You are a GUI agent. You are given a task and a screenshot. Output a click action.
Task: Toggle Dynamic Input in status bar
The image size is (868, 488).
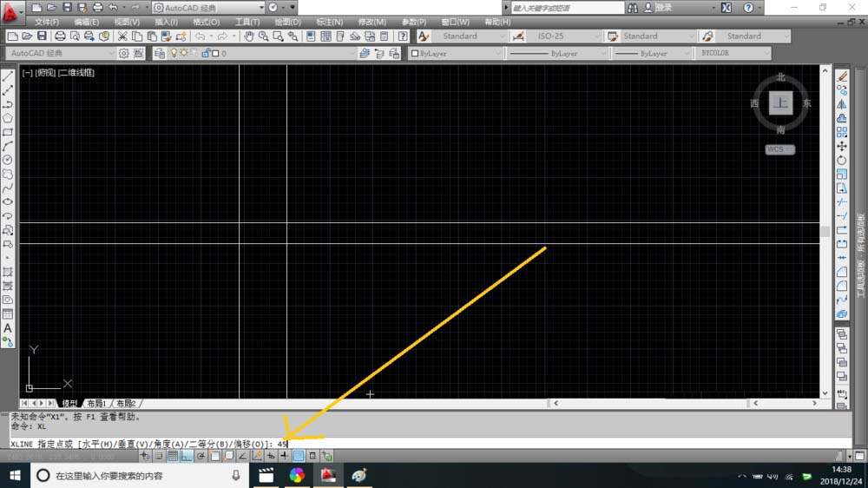[x=271, y=456]
